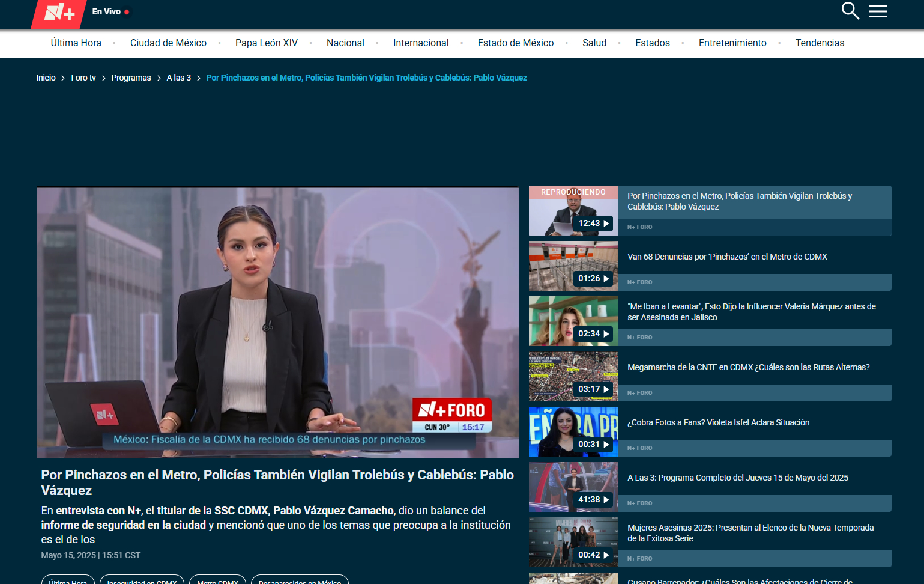This screenshot has width=924, height=584.
Task: Open Megamarcha de la CNTE title
Action: [748, 367]
